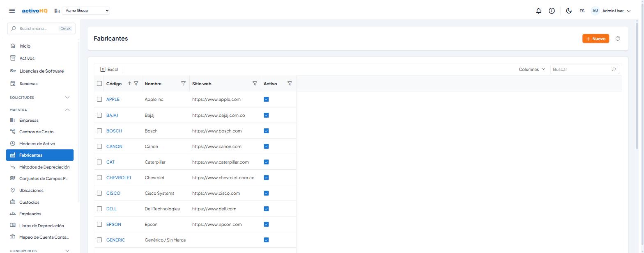The image size is (644, 253).
Task: Open the hamburger navigation menu
Action: [12, 11]
